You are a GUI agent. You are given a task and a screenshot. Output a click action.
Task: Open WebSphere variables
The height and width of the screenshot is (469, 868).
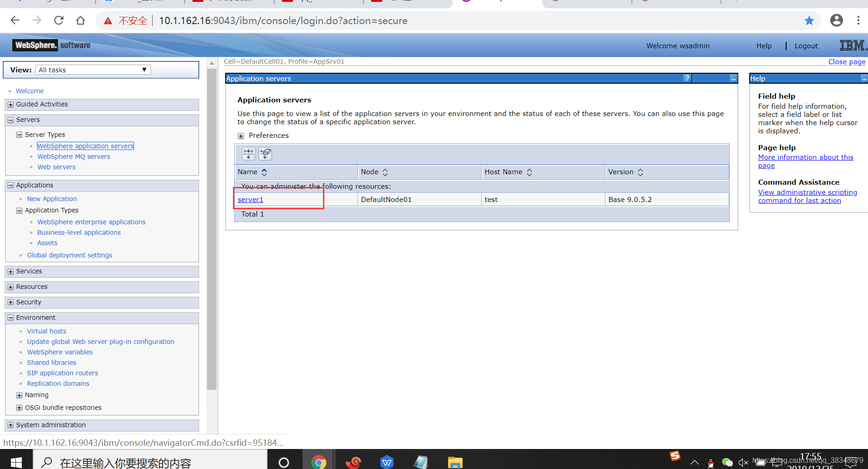(60, 352)
